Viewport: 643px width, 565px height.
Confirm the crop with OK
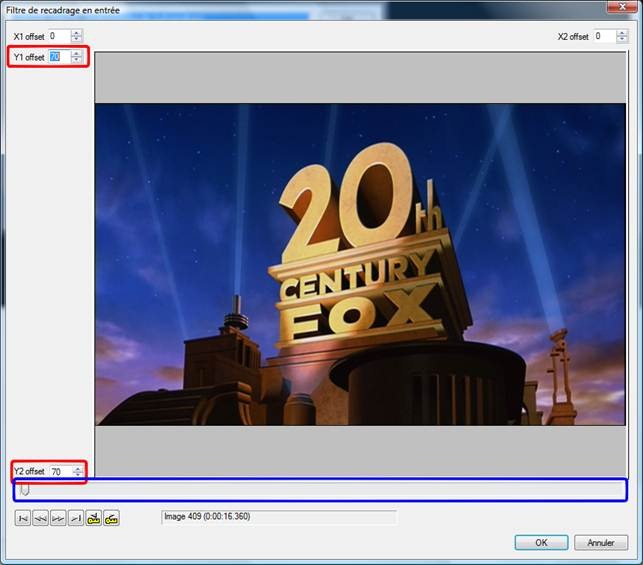[541, 542]
